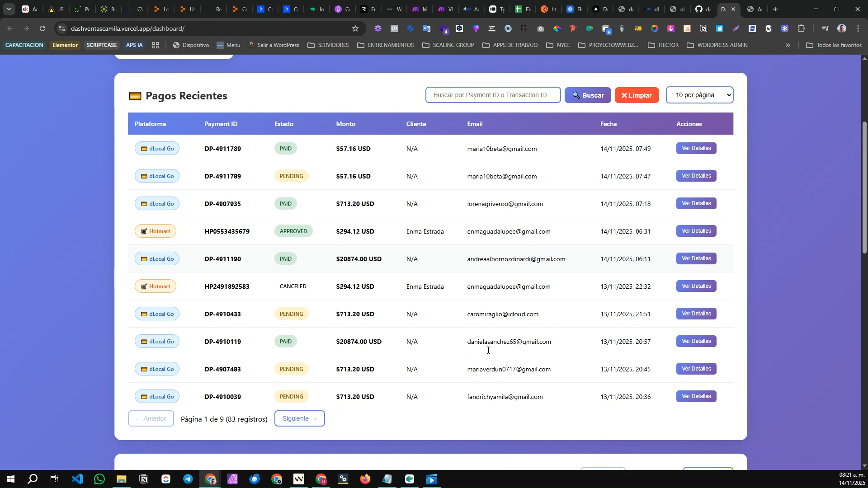
Task: Open the SERVIDORES bookmarks folder
Action: pyautogui.click(x=328, y=45)
